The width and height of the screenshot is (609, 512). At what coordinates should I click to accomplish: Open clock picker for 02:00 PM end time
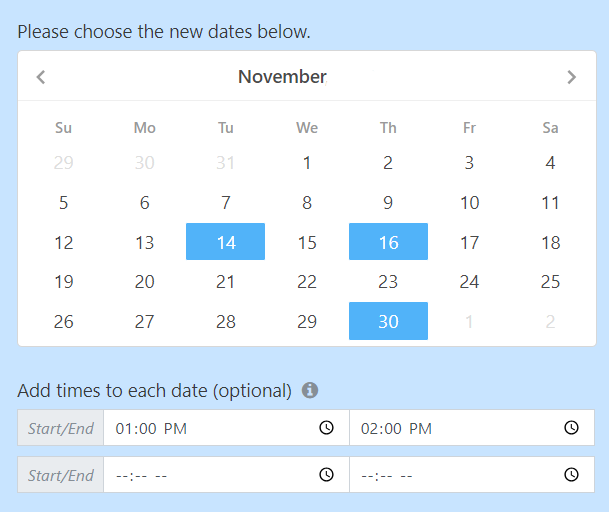click(x=571, y=428)
